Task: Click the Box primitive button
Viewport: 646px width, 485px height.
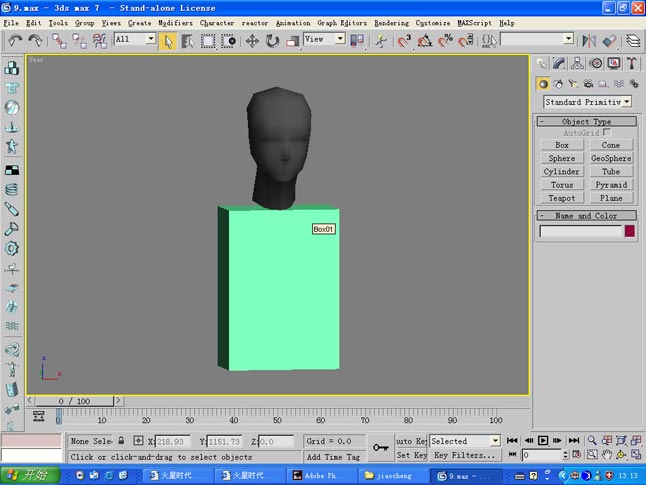Action: pyautogui.click(x=562, y=145)
